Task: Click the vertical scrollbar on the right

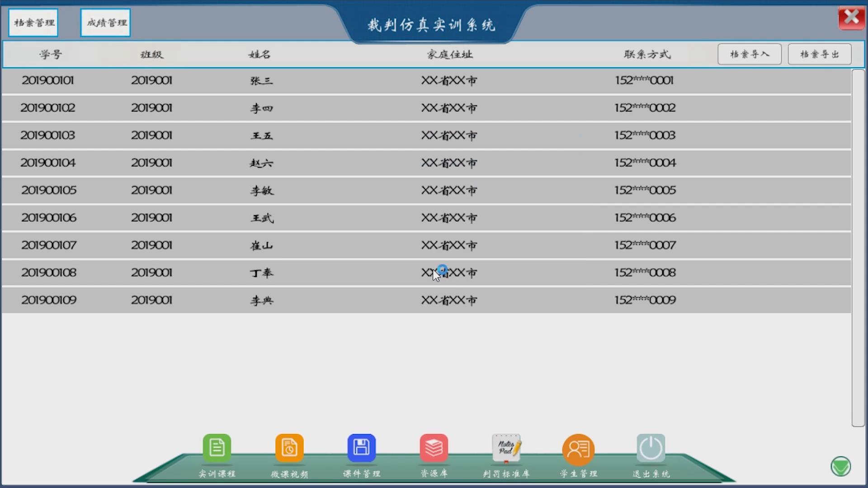Action: click(858, 247)
